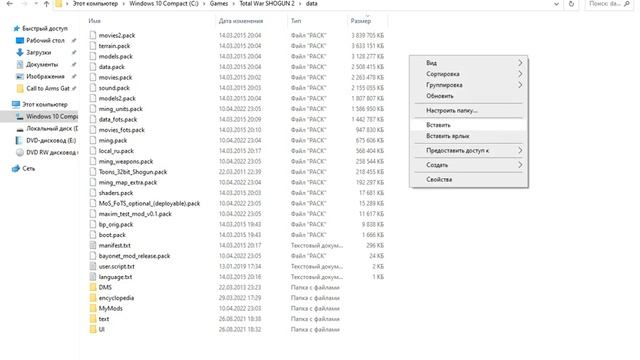The width and height of the screenshot is (640, 360).
Task: Sort by the Дата изменения column header
Action: pos(241,21)
